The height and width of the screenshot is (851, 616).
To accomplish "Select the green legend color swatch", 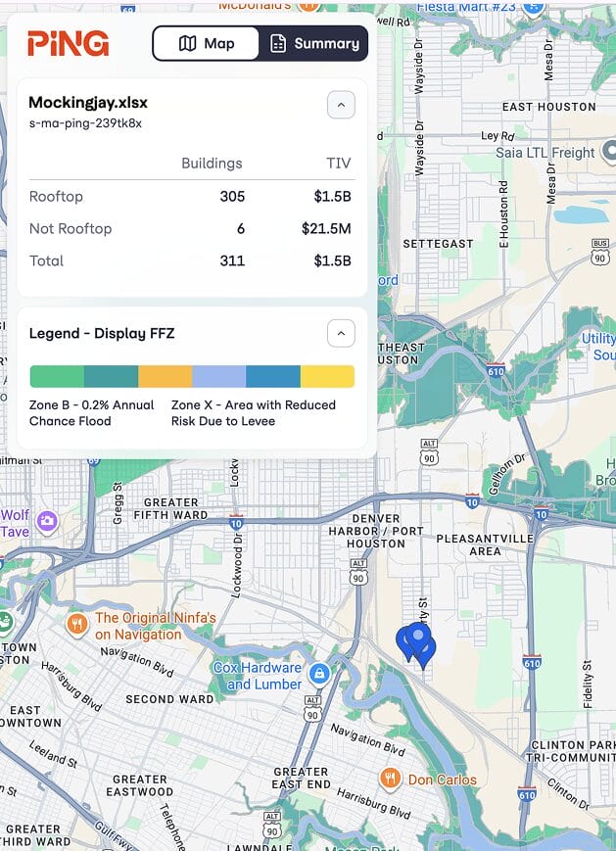I will [57, 377].
